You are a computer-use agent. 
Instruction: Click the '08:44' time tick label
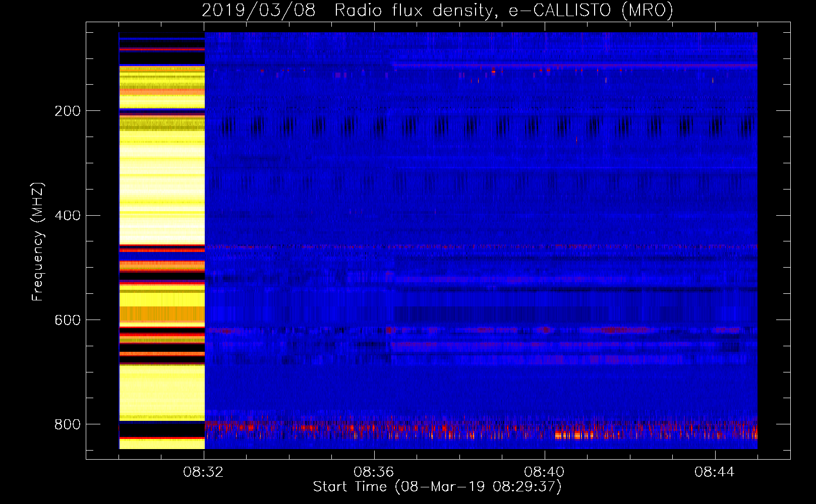click(715, 472)
